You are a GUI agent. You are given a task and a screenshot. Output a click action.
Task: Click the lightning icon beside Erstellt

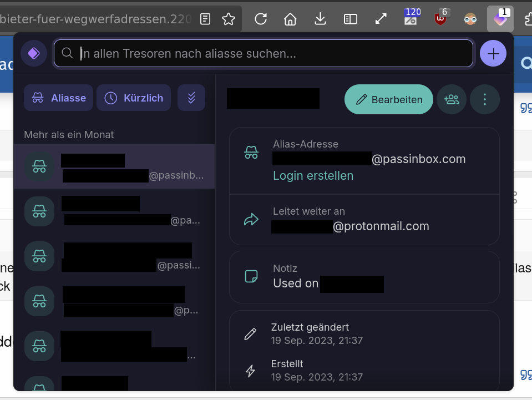pyautogui.click(x=250, y=370)
